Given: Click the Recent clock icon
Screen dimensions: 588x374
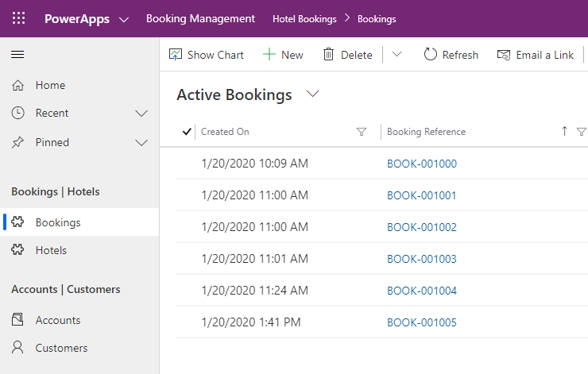Looking at the screenshot, I should [18, 113].
